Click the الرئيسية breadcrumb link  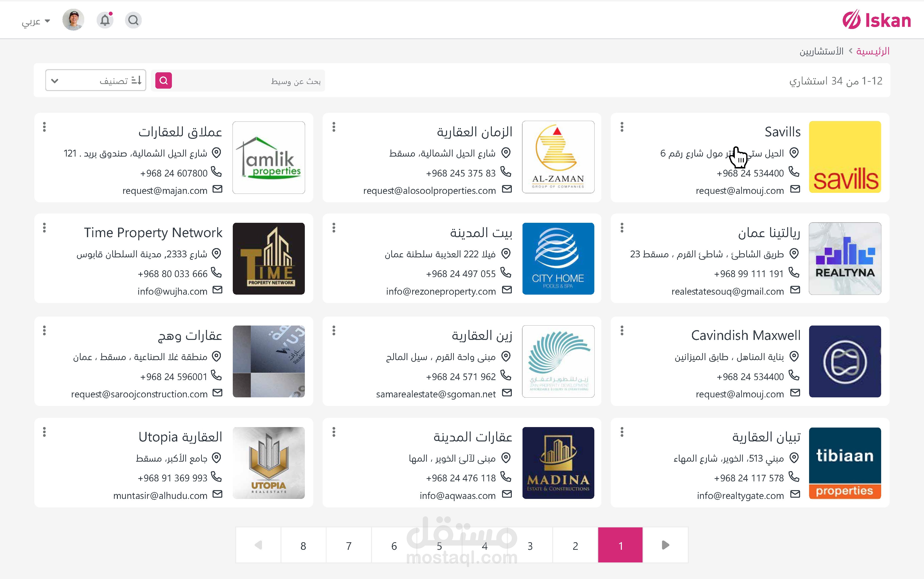pyautogui.click(x=873, y=51)
